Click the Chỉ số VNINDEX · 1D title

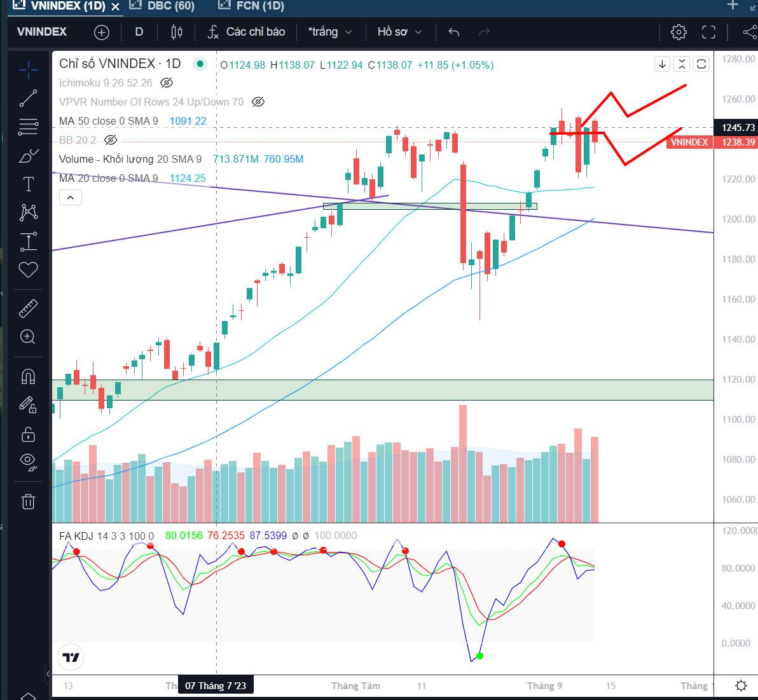click(x=120, y=64)
